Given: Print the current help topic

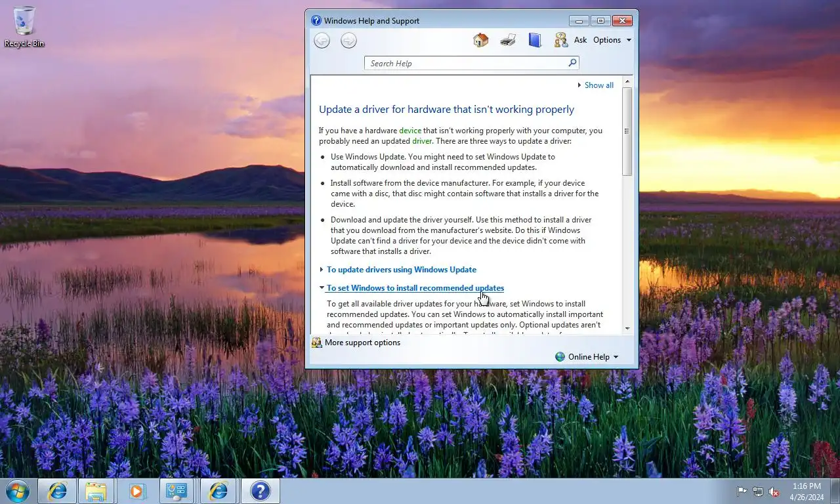Looking at the screenshot, I should click(x=508, y=40).
